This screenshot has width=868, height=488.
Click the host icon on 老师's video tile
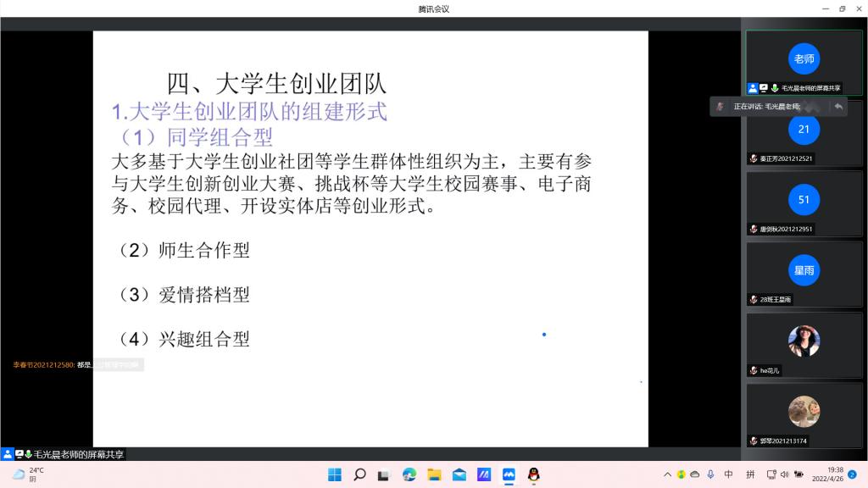753,88
